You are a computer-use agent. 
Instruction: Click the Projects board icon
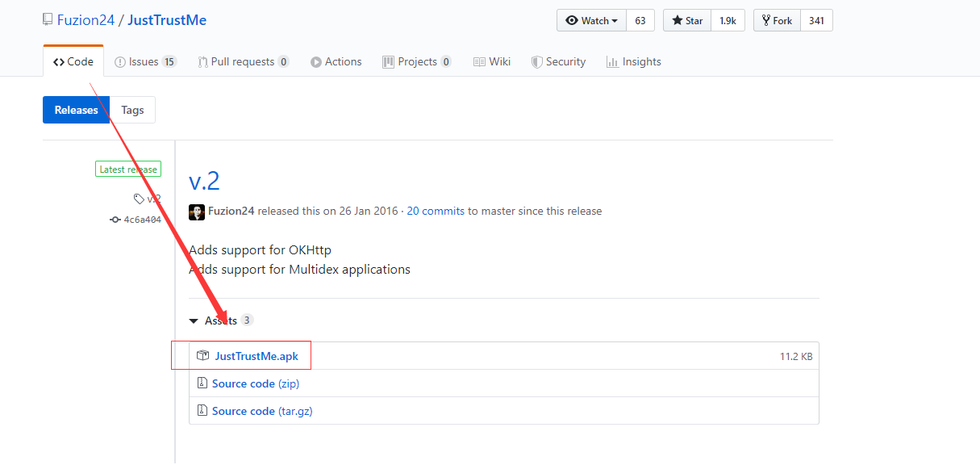click(x=389, y=62)
